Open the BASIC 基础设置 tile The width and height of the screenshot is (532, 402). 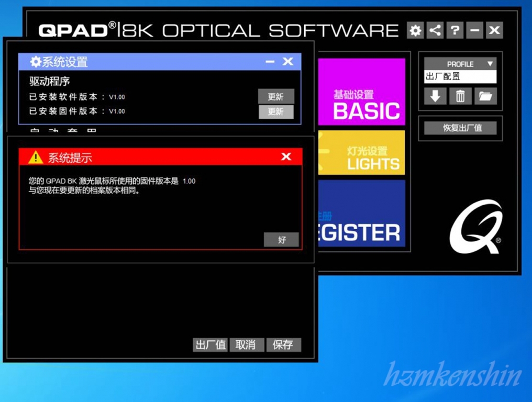coord(362,92)
